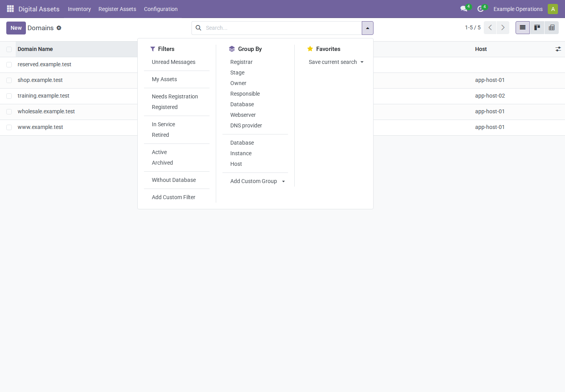The width and height of the screenshot is (565, 392).
Task: Switch to pivot table view
Action: click(x=552, y=27)
